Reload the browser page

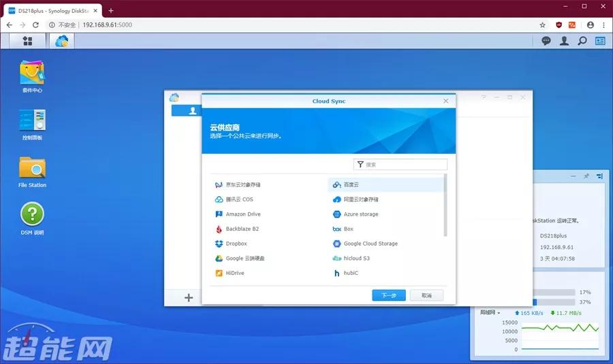tap(35, 25)
